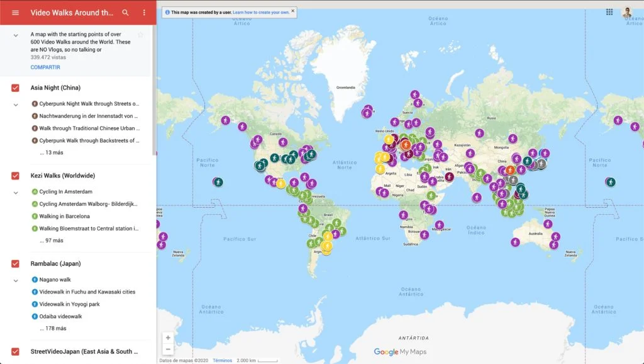Viewport: 644px width, 364px height.
Task: Uncheck the StreetVideoJapan layer checkbox
Action: [x=15, y=351]
